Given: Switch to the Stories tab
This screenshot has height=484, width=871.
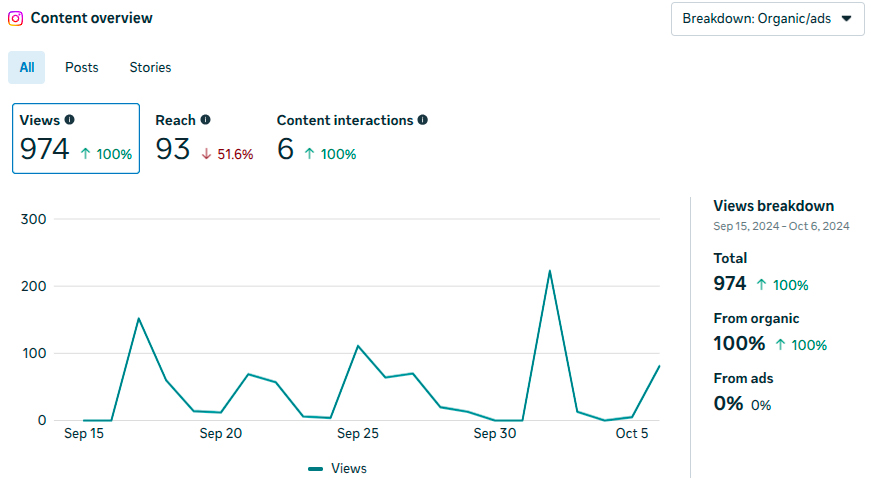Looking at the screenshot, I should (x=151, y=67).
